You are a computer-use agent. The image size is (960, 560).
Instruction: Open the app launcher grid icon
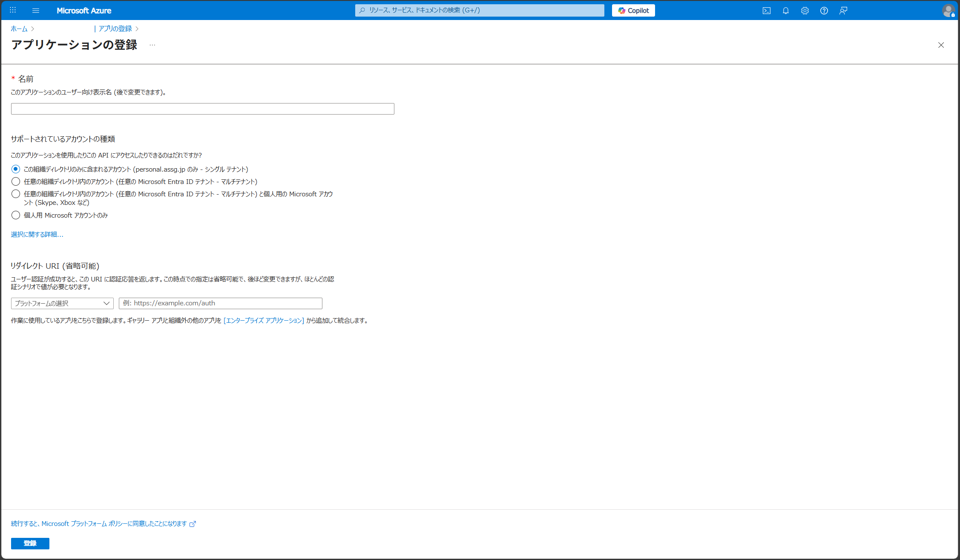pos(12,10)
